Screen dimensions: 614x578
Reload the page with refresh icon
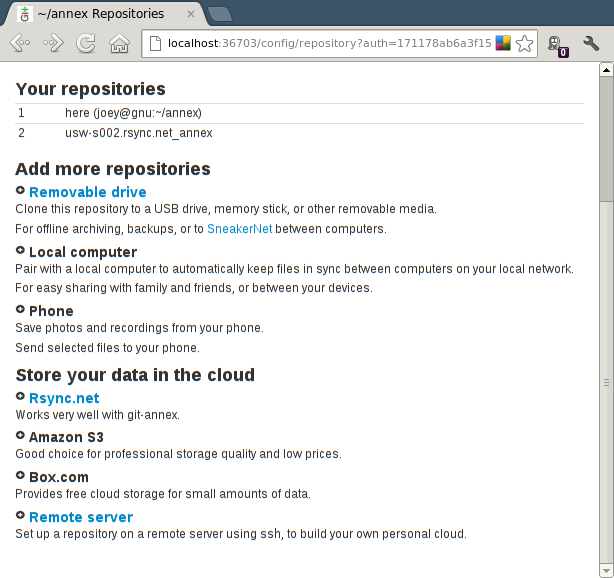86,43
